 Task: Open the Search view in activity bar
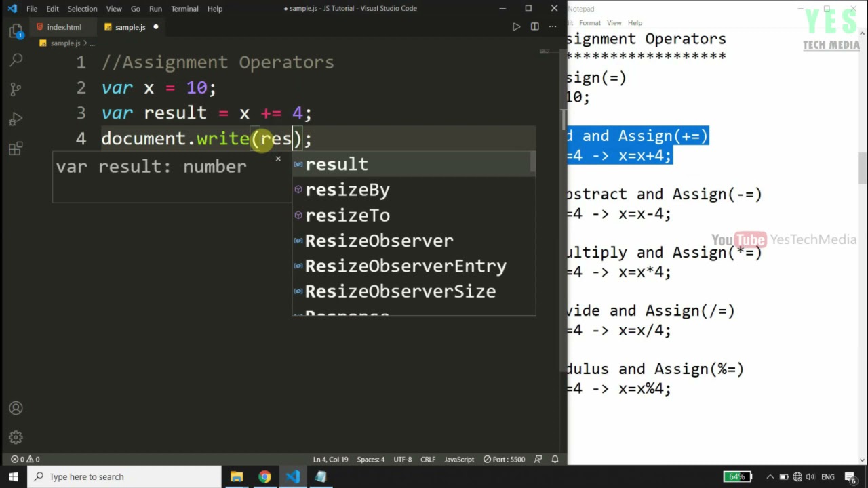[x=16, y=60]
